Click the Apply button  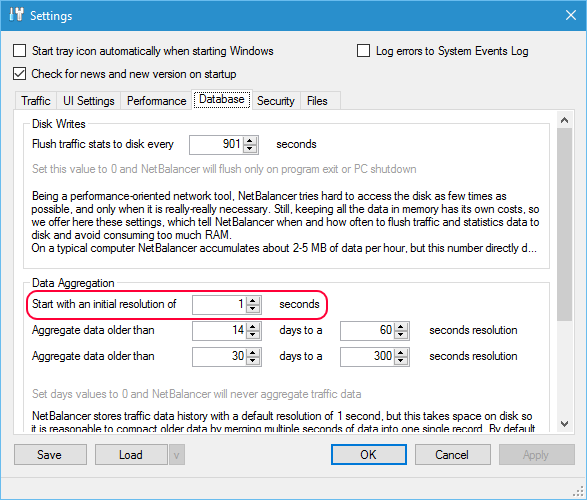[536, 455]
